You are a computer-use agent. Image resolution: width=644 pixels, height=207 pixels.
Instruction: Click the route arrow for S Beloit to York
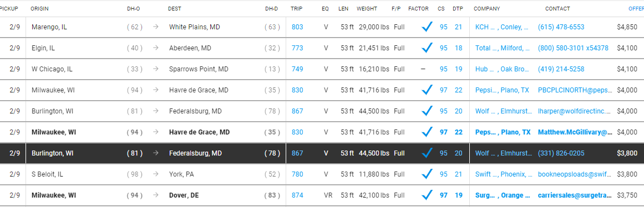pyautogui.click(x=156, y=174)
